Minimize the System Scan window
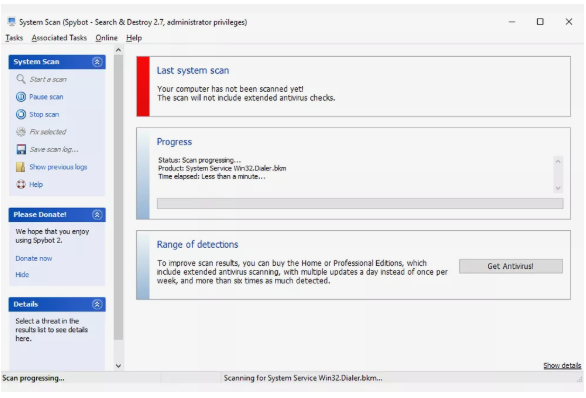 tap(512, 22)
